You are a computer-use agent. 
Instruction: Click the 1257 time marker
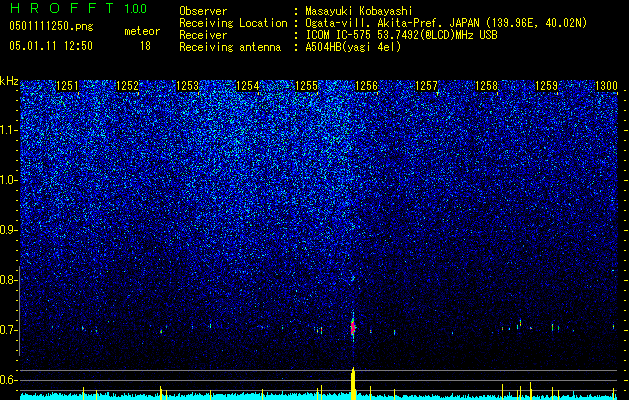426,86
